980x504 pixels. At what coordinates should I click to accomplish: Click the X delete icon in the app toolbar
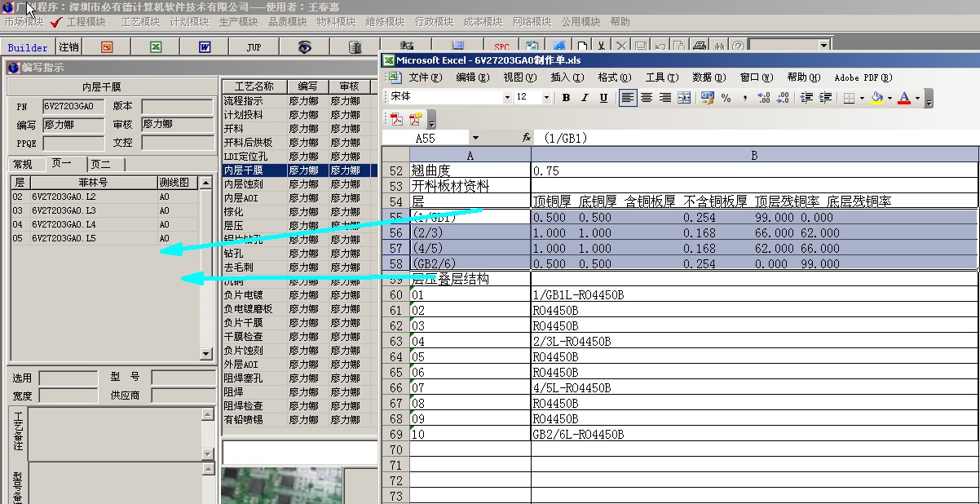coord(621,47)
